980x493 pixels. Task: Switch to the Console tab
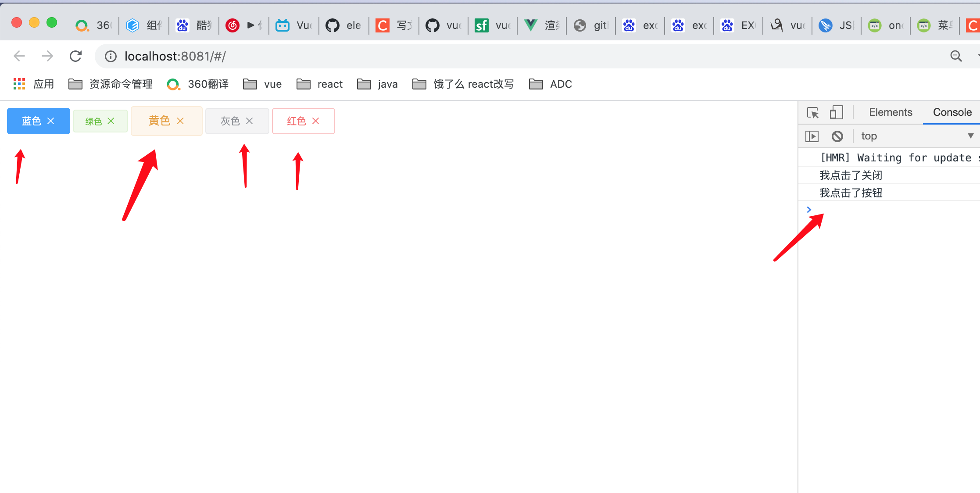pyautogui.click(x=952, y=112)
